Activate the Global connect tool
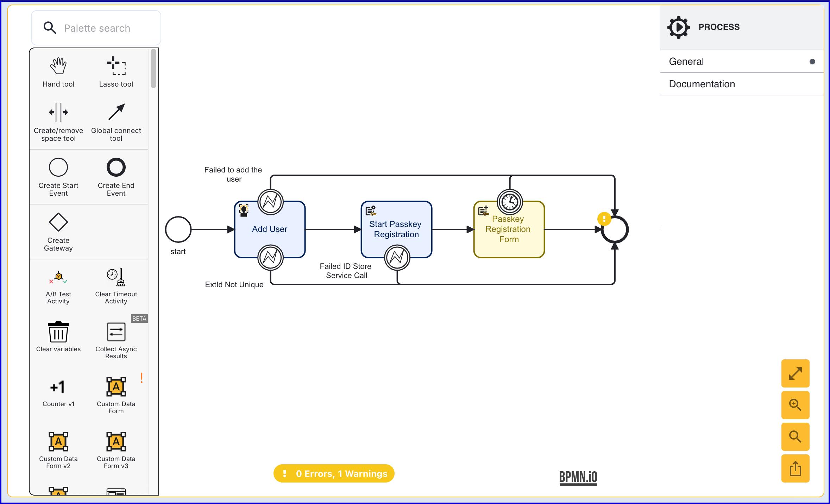 click(116, 122)
